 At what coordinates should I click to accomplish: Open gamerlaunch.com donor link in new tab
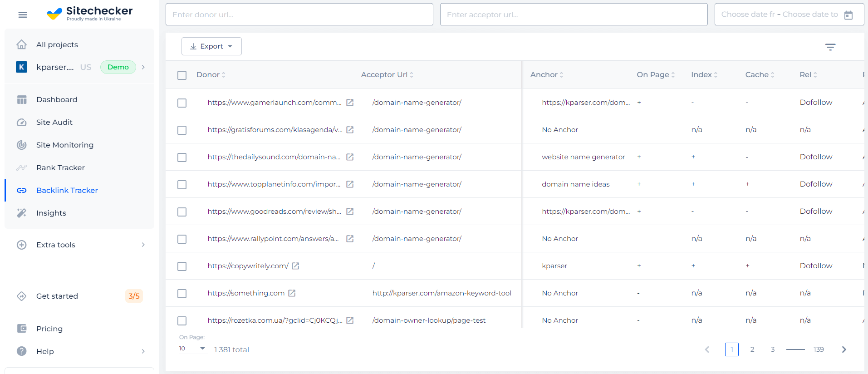350,103
